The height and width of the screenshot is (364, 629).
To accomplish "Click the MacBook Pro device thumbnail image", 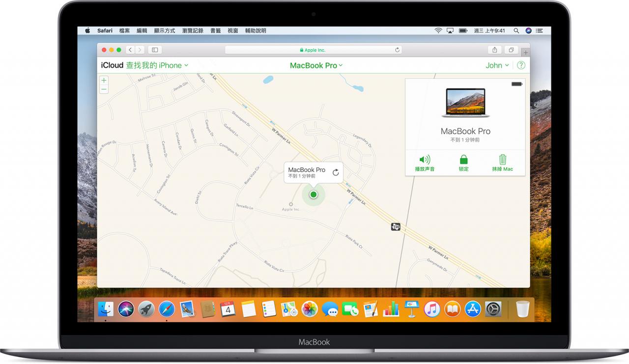I will 465,103.
